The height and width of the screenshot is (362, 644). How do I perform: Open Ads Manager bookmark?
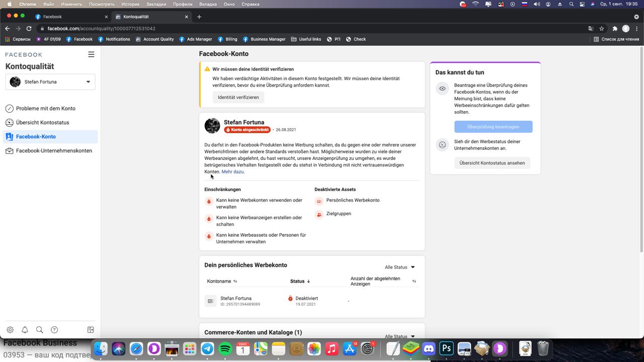coord(196,39)
